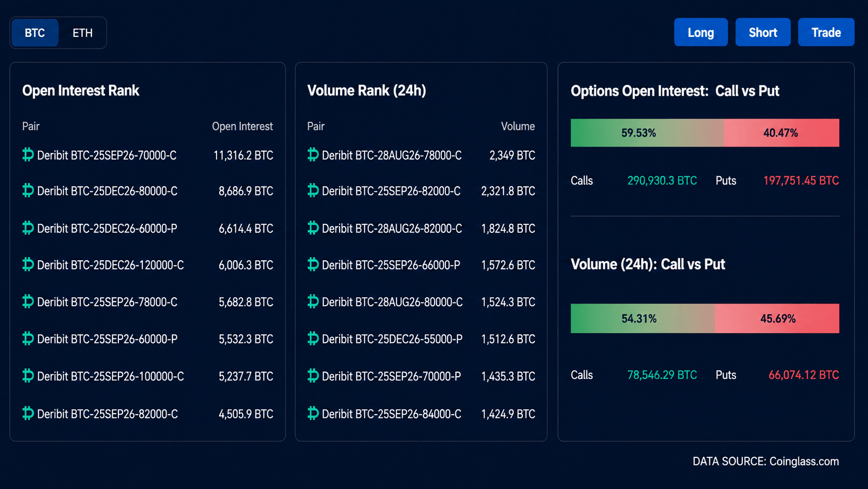Select pair Deribit BTC-25SEP26-84000-C

(392, 414)
